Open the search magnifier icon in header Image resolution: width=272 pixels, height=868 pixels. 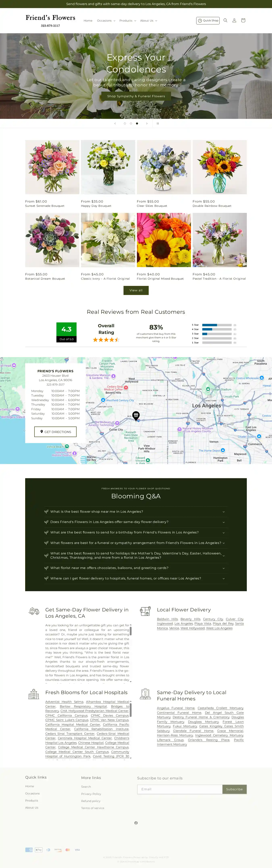coord(225,21)
